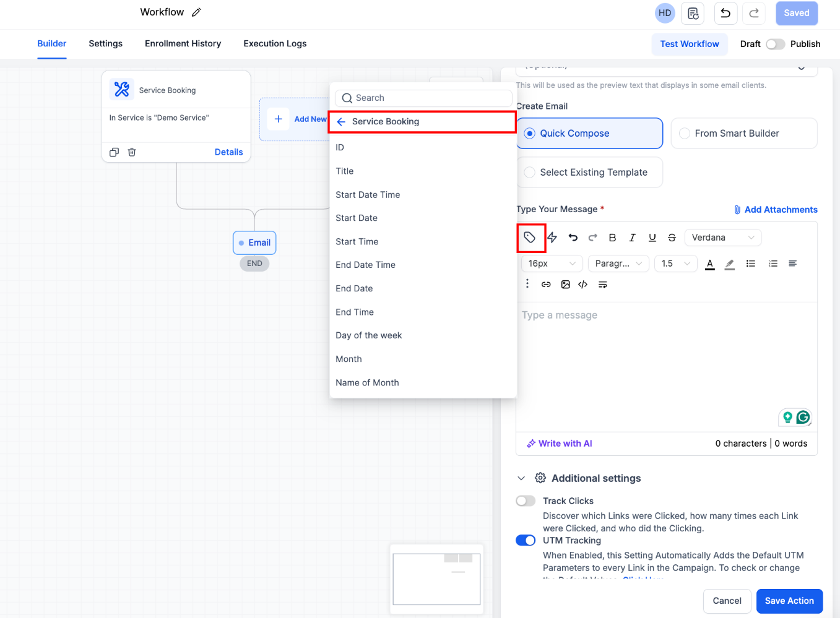Image resolution: width=840 pixels, height=618 pixels.
Task: Open the Verdana font dropdown
Action: [x=722, y=238]
